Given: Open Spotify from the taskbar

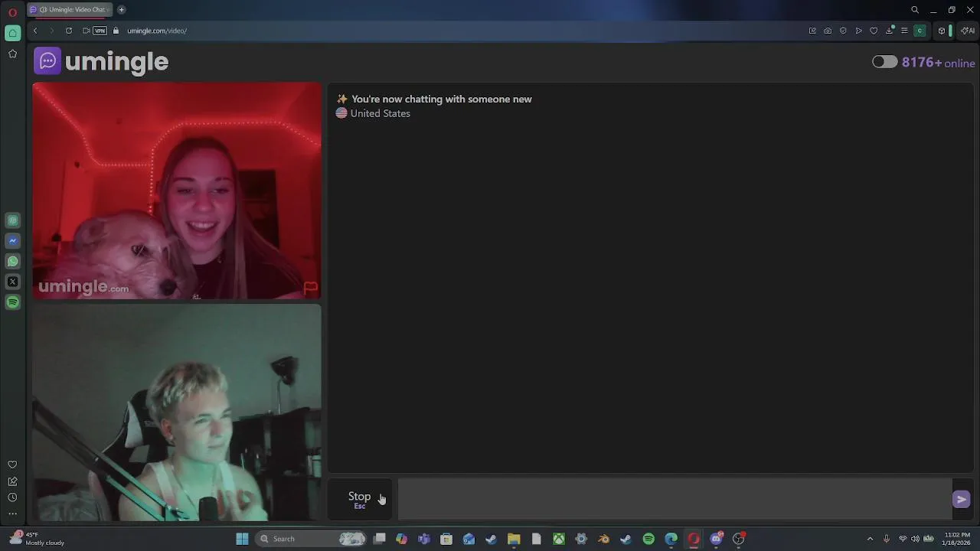Looking at the screenshot, I should point(648,539).
